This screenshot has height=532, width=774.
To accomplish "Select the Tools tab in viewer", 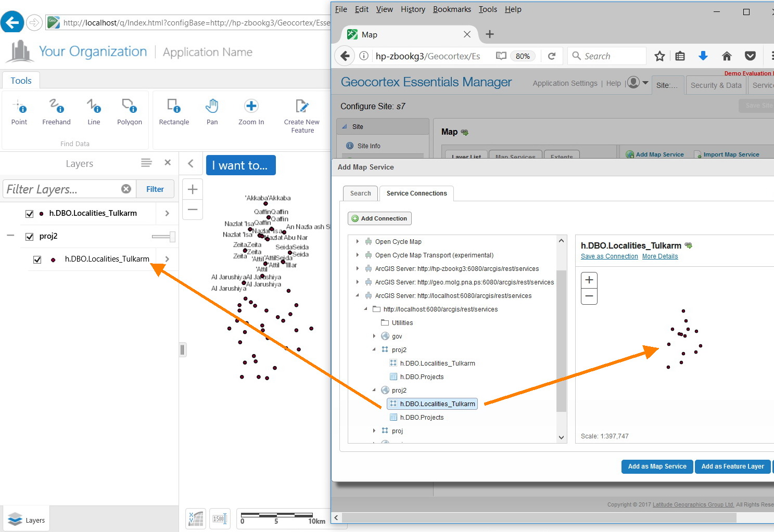I will tap(21, 81).
